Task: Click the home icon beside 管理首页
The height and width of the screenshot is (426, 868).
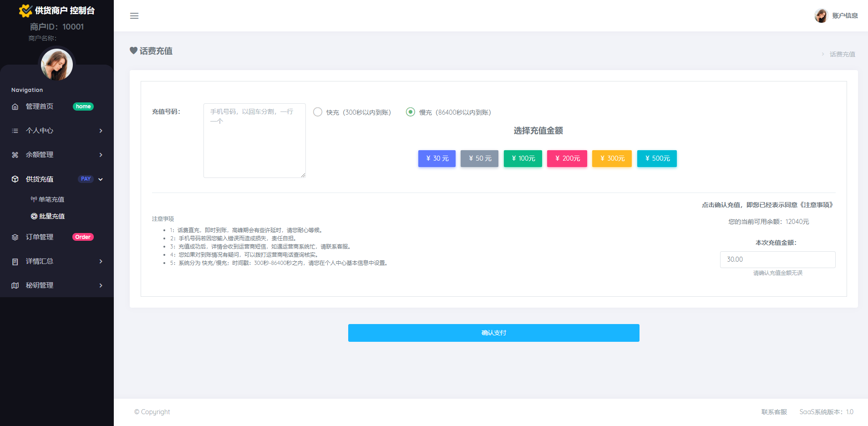Action: pyautogui.click(x=15, y=106)
